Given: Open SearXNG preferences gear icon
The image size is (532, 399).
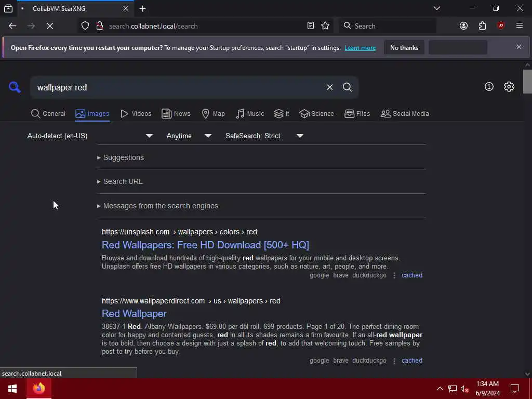Looking at the screenshot, I should point(509,87).
